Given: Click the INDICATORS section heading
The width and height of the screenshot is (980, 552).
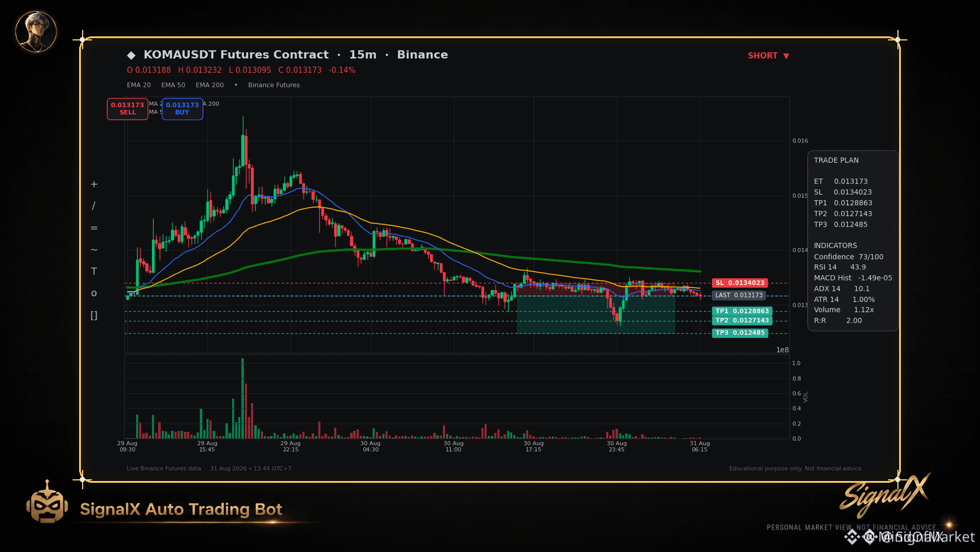Looking at the screenshot, I should pyautogui.click(x=835, y=246).
